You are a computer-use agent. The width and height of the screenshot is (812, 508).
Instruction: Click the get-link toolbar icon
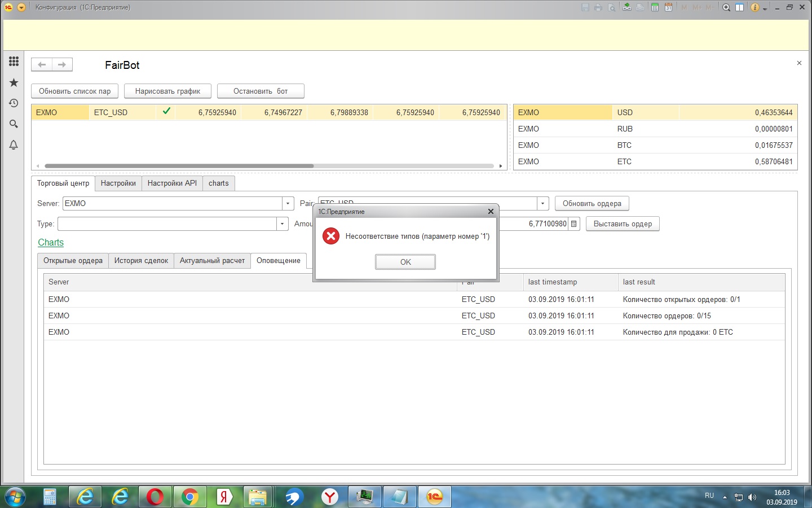point(627,7)
